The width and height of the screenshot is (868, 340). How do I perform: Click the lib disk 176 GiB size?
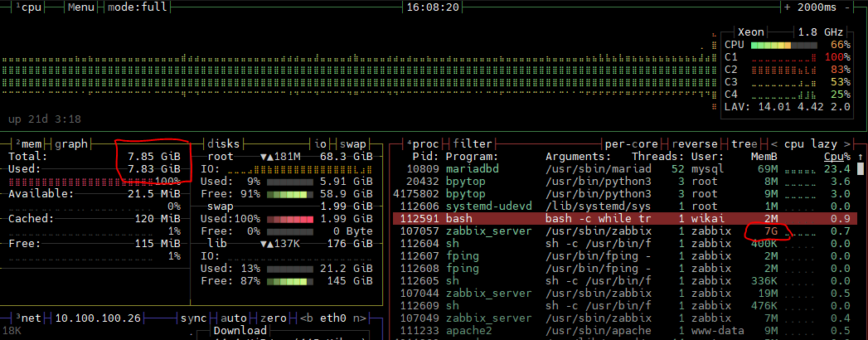(x=350, y=244)
